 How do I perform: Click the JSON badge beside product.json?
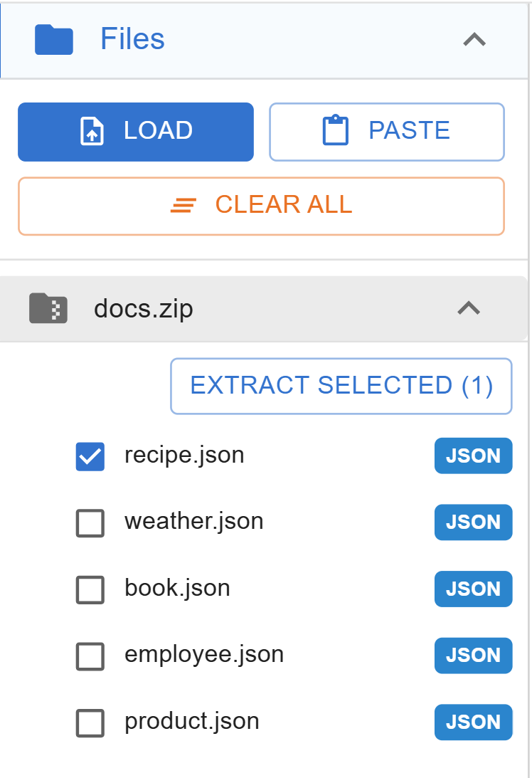[473, 722]
